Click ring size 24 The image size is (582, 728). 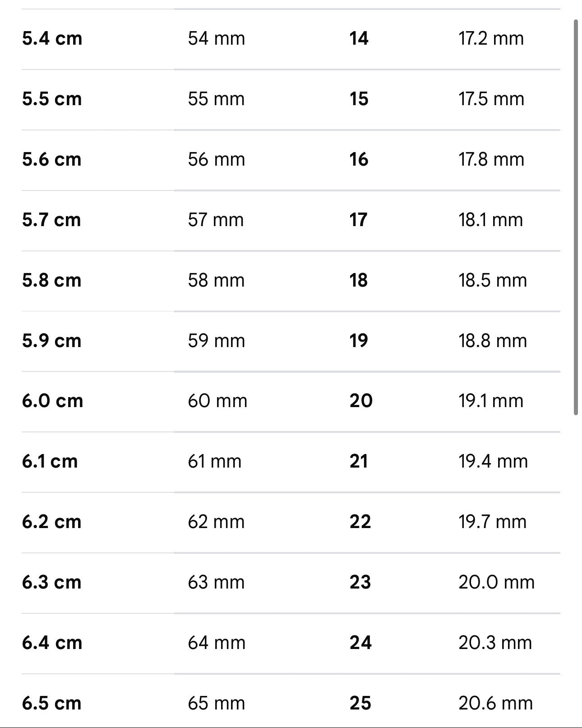[360, 643]
